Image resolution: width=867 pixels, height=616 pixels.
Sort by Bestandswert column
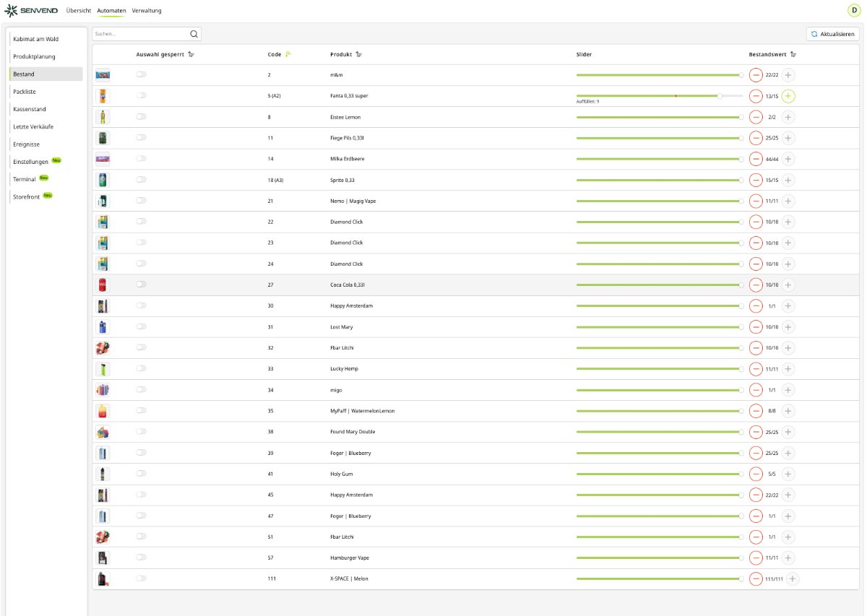point(793,54)
